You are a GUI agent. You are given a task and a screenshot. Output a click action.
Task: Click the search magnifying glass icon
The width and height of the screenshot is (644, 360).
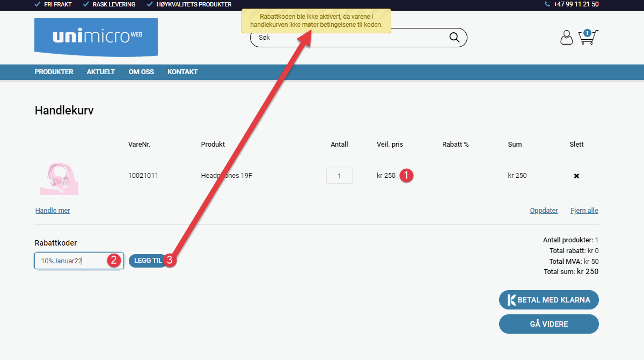(454, 37)
